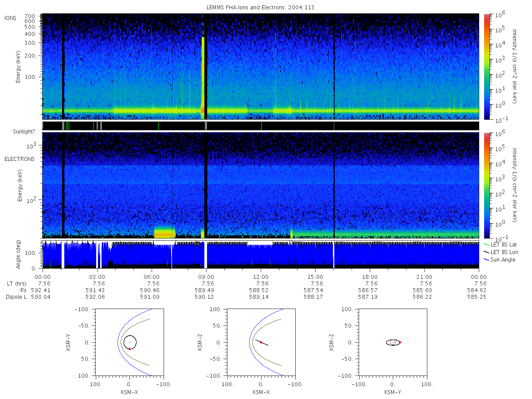Image resolution: width=532 pixels, height=399 pixels.
Task: Click the LET BS Lat legend entry
Action: (x=500, y=244)
